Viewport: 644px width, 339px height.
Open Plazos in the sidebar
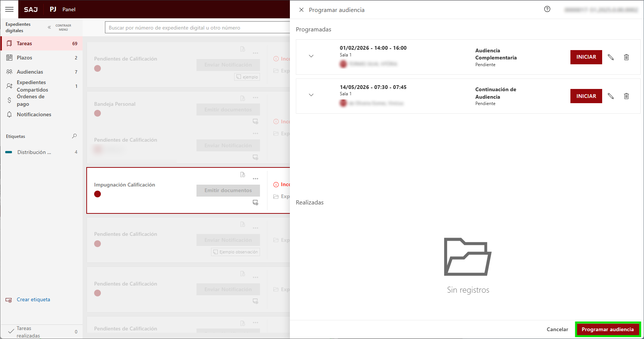tap(24, 58)
